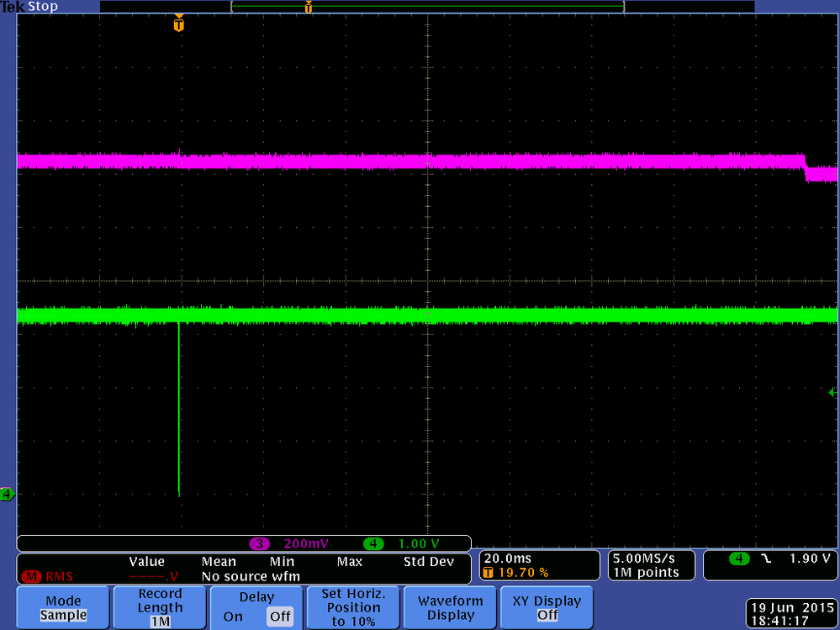
Task: Set Delay to Off
Action: coord(280,617)
